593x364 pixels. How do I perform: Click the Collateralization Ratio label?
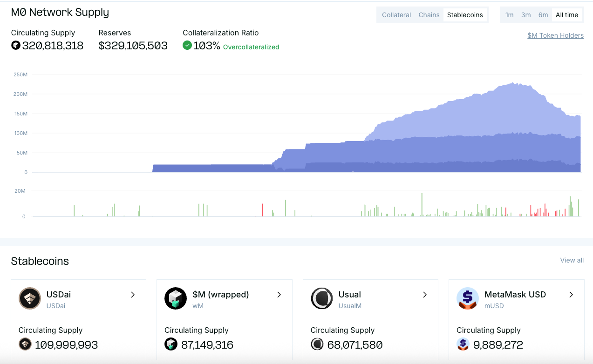[221, 33]
